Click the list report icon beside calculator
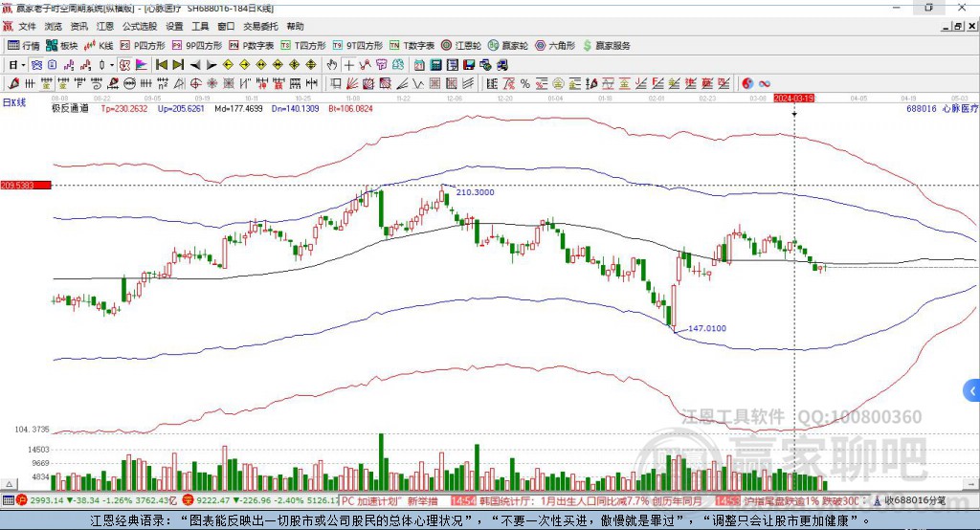The image size is (980, 530). coord(453,65)
